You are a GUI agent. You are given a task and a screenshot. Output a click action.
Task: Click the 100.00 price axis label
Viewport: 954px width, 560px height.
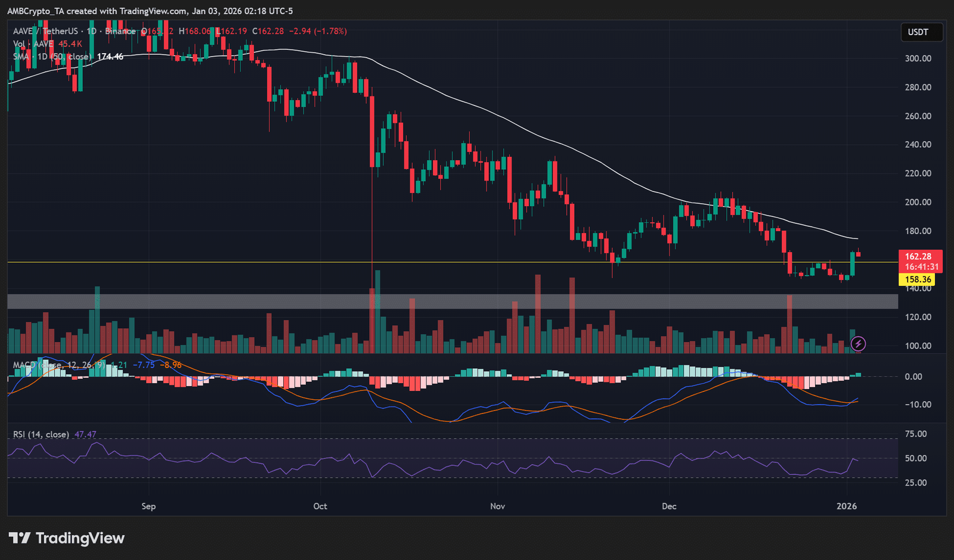click(918, 346)
